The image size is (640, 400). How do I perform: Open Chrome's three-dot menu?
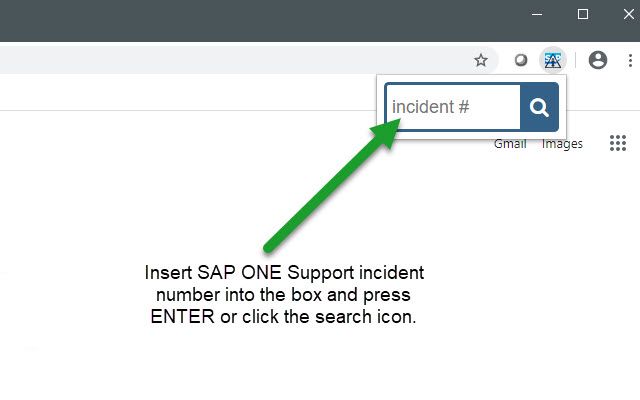pos(630,60)
